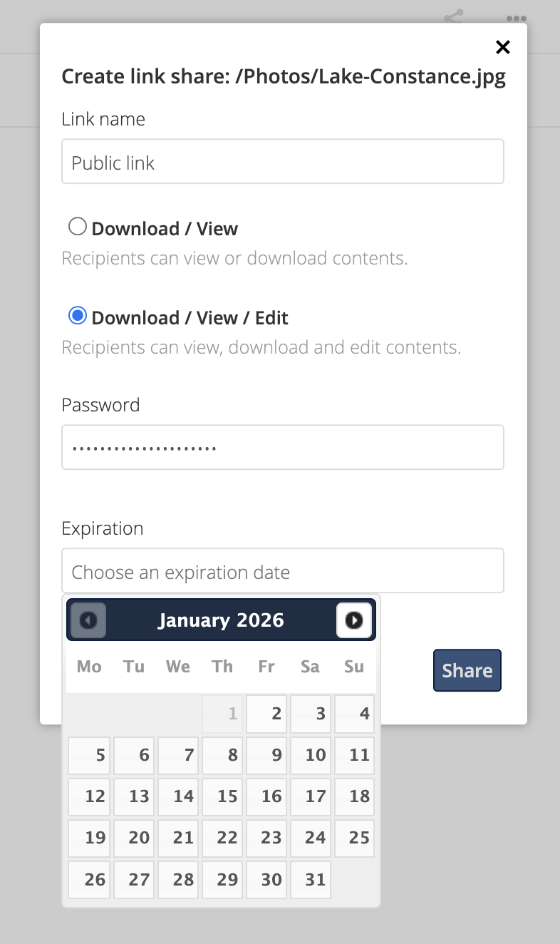The image size is (560, 944).
Task: Select January 22 in the calendar
Action: 222,838
